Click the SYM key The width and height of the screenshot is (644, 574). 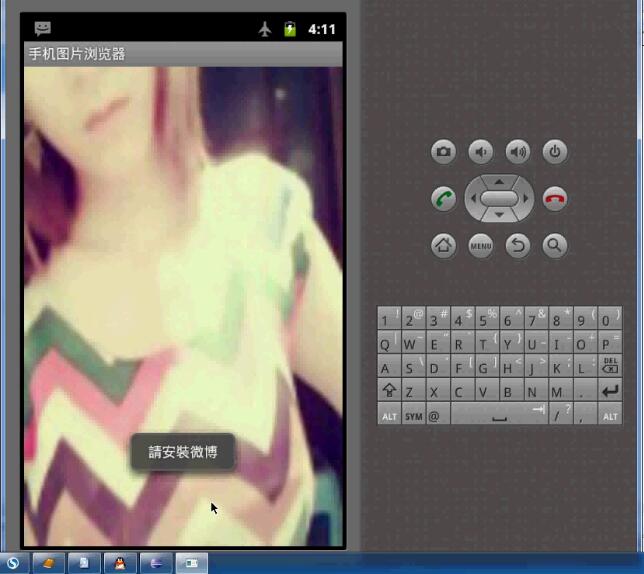tap(414, 413)
